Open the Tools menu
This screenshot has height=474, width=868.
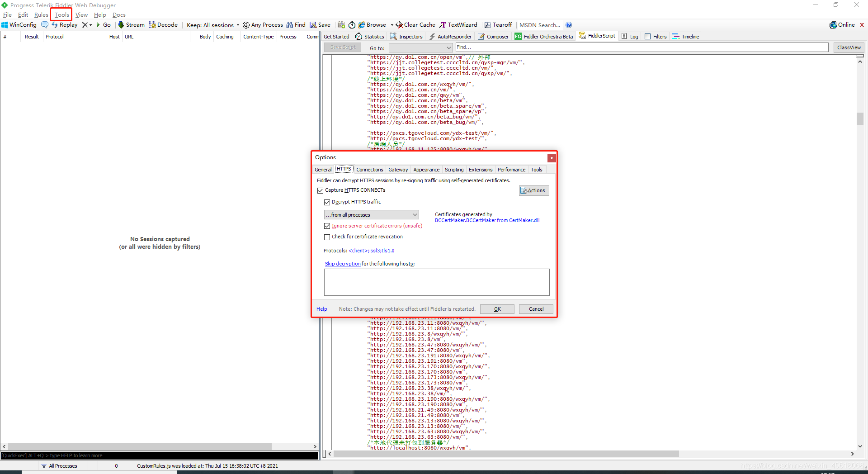coord(61,15)
